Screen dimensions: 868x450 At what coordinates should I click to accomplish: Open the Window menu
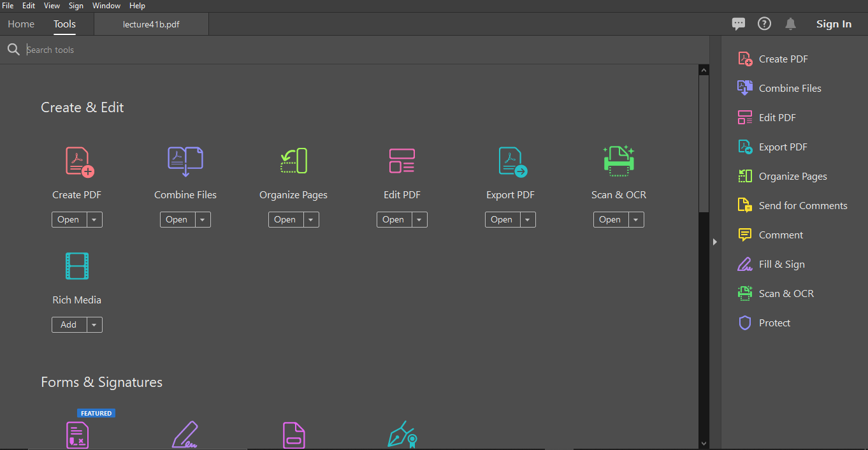pos(106,5)
